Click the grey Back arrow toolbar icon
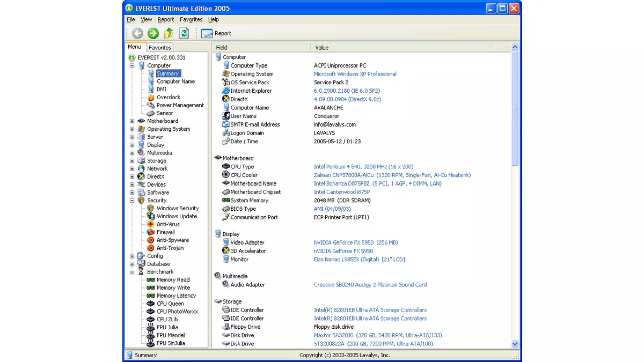 coord(137,33)
